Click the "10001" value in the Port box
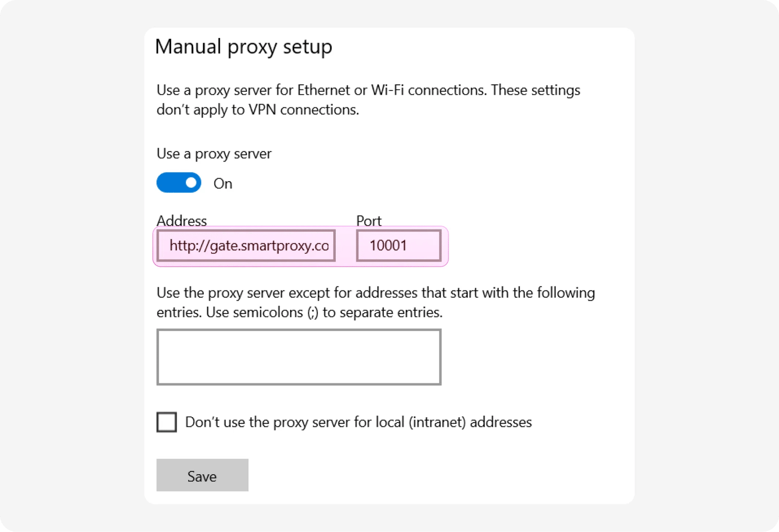The width and height of the screenshot is (779, 532). point(388,246)
